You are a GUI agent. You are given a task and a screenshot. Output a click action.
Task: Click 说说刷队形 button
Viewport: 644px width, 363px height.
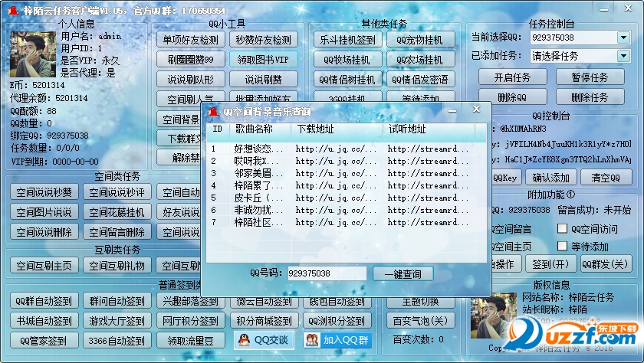coord(191,79)
